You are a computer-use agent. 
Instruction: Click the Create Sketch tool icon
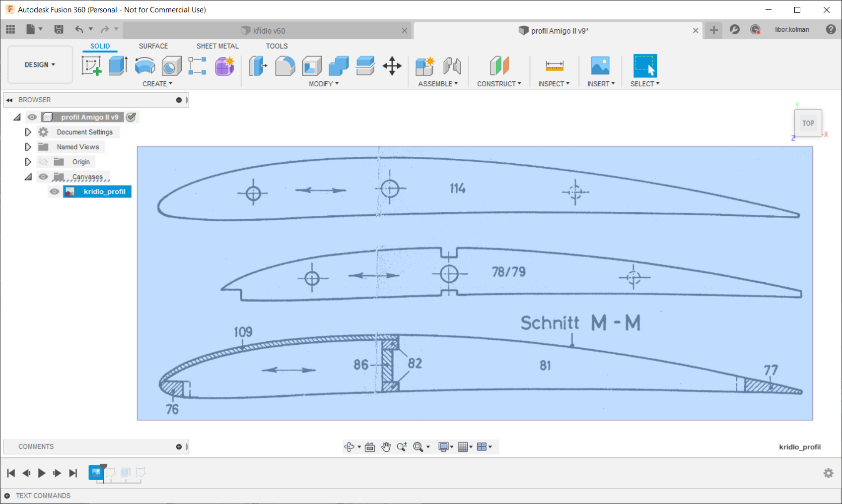91,65
